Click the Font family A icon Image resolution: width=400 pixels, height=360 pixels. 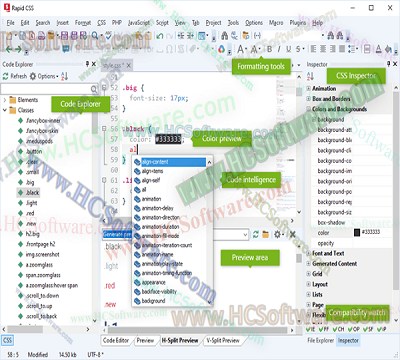point(241,49)
